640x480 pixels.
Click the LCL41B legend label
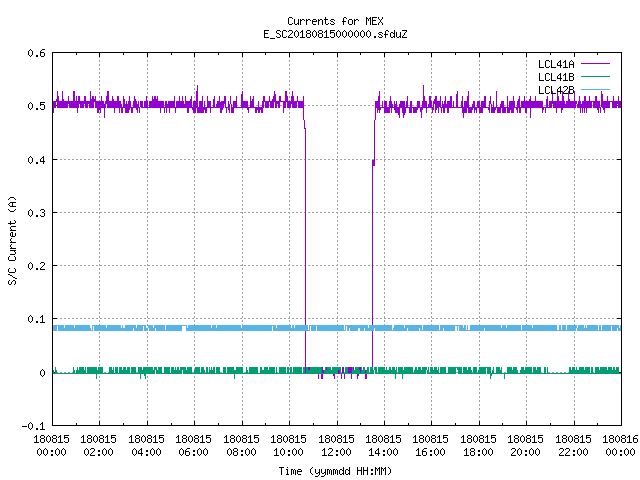coord(556,77)
